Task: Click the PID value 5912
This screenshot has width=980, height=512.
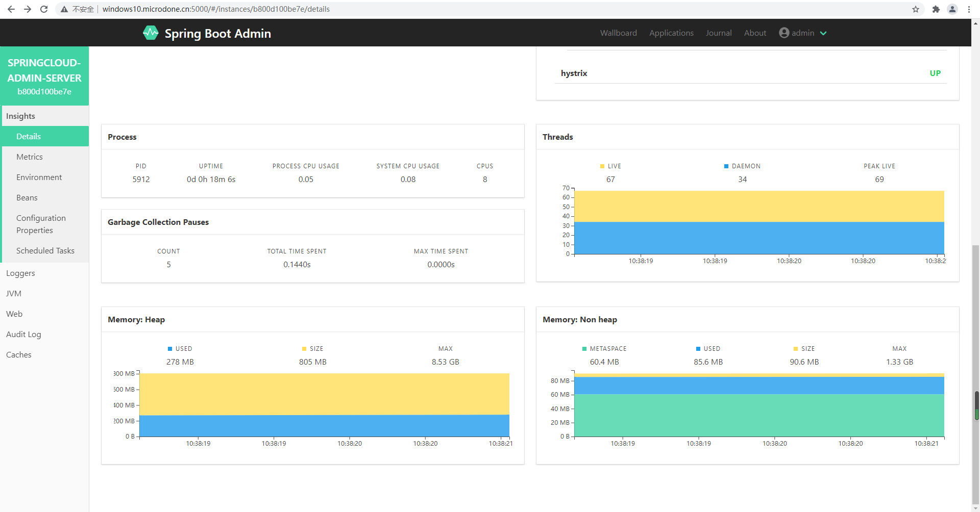Action: [x=141, y=180]
